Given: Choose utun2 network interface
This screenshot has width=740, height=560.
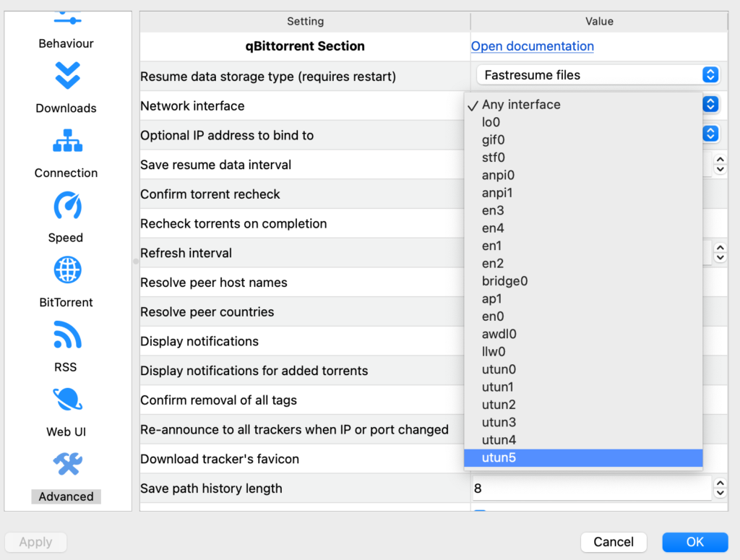Looking at the screenshot, I should click(583, 405).
